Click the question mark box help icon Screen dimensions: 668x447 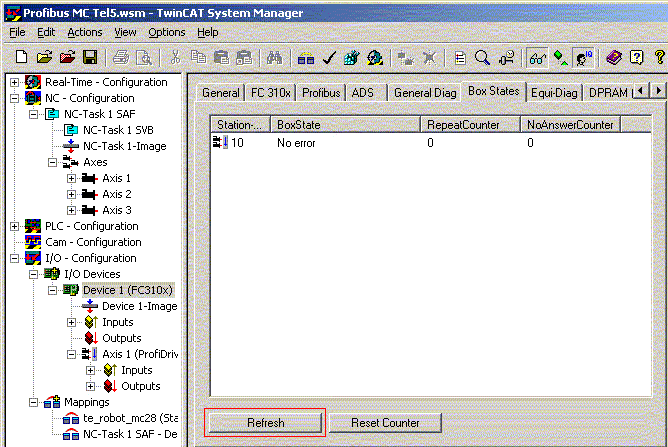coord(636,57)
